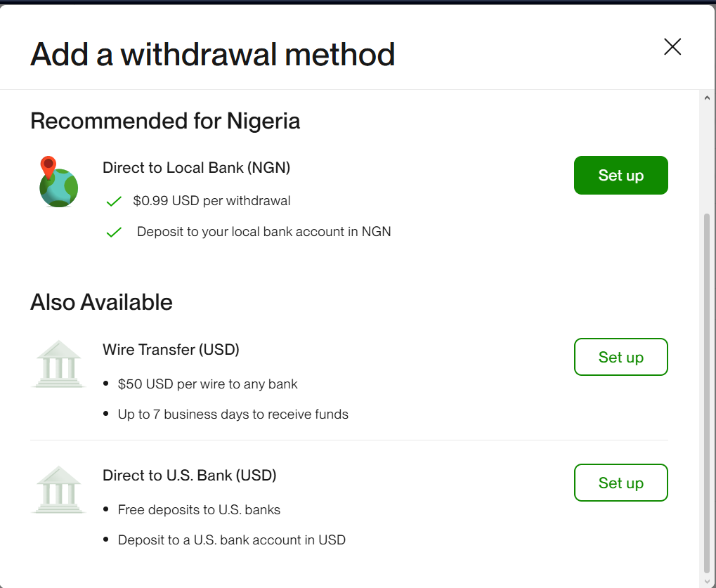Select the Direct to U.S. Bank (USD) title
Screen dimensions: 716x588
pos(189,475)
